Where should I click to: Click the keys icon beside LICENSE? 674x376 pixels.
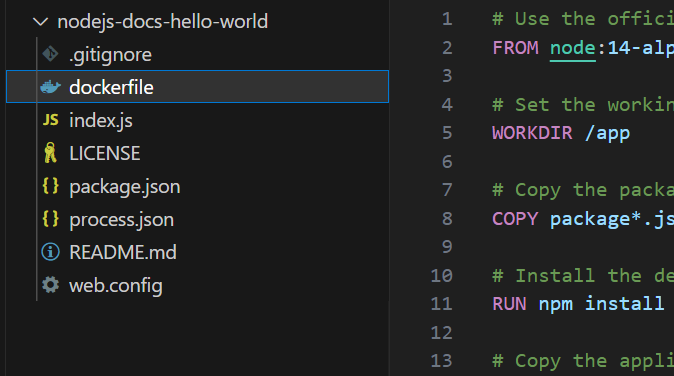[x=50, y=153]
